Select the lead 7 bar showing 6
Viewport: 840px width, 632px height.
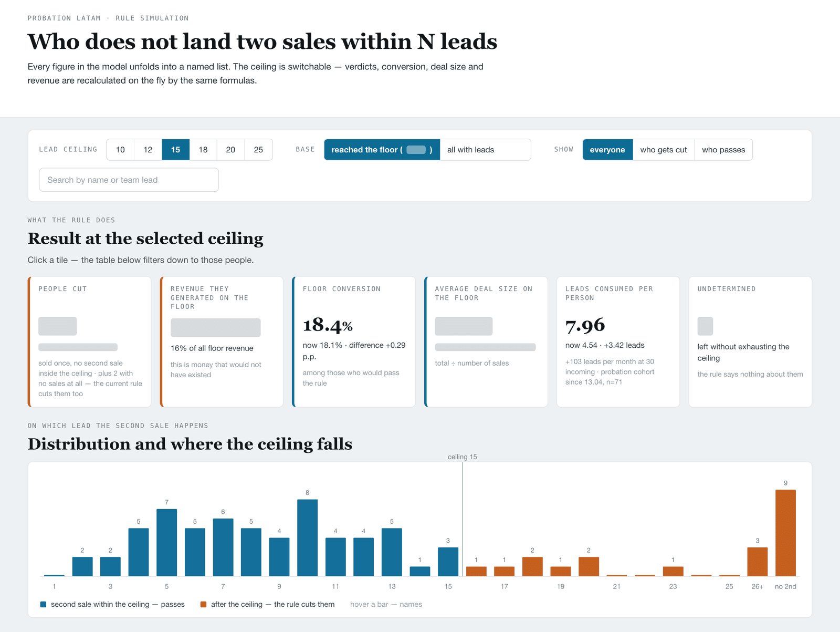[x=223, y=547]
